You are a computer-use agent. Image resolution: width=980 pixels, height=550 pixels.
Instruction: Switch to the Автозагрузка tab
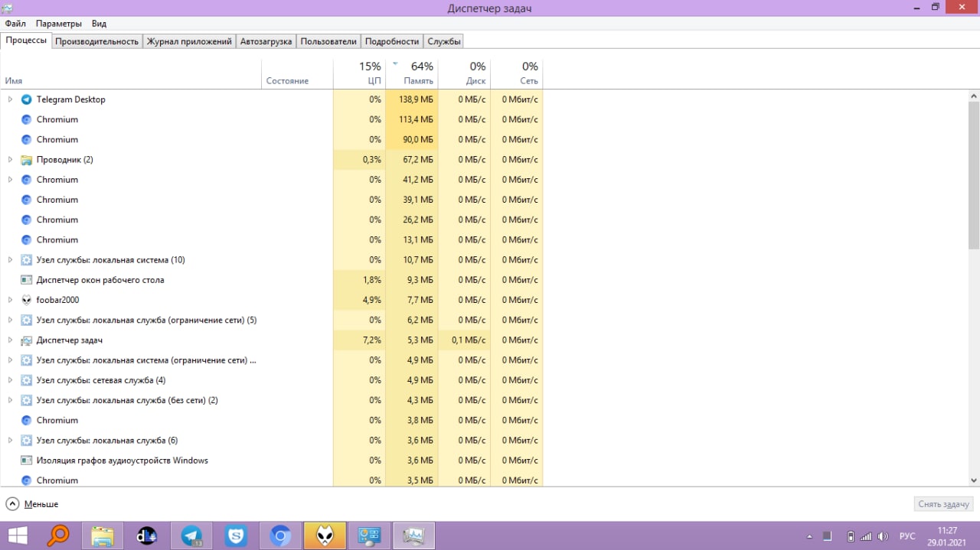[266, 41]
